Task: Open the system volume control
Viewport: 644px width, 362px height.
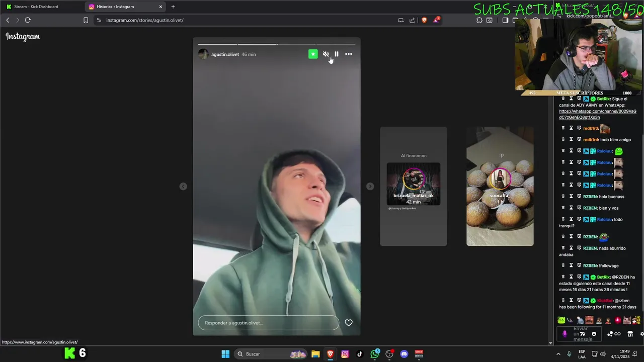Action: (603, 354)
